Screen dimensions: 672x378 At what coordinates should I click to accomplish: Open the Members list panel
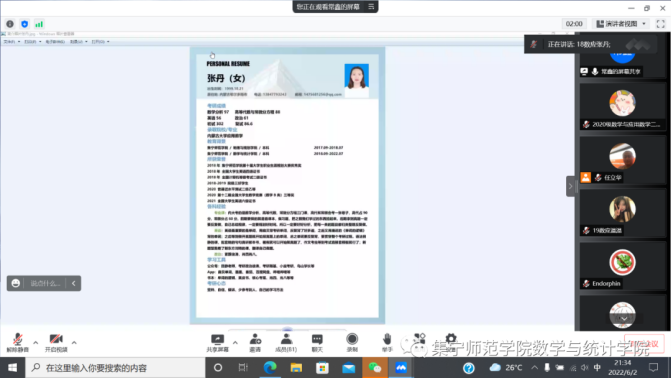click(286, 343)
